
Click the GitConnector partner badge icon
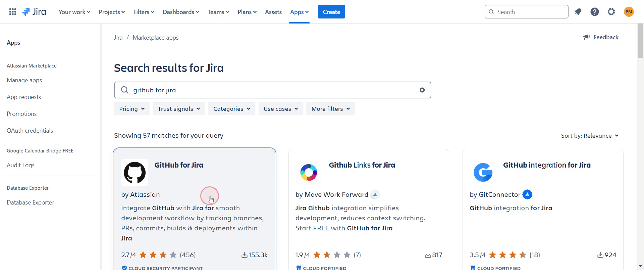click(x=527, y=194)
